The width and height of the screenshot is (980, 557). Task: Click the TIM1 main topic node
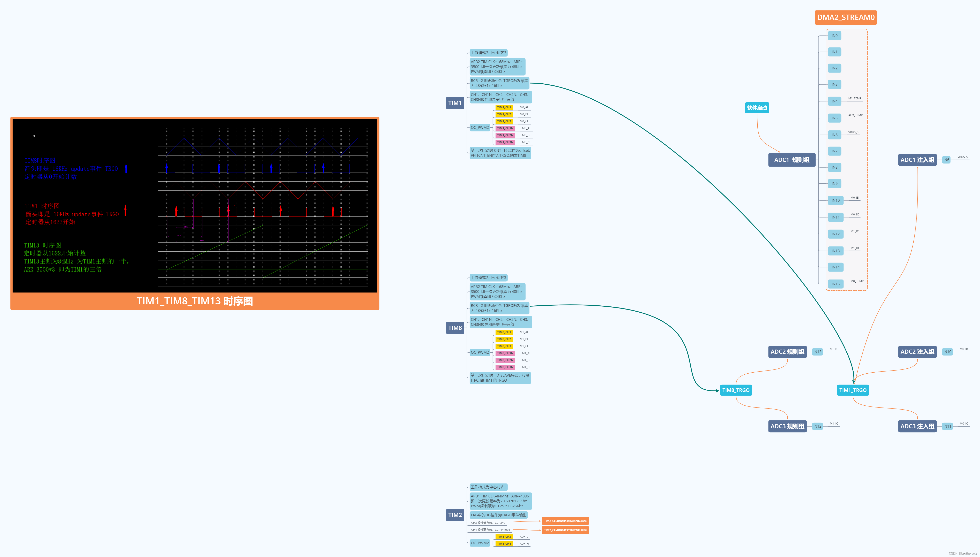click(x=455, y=103)
